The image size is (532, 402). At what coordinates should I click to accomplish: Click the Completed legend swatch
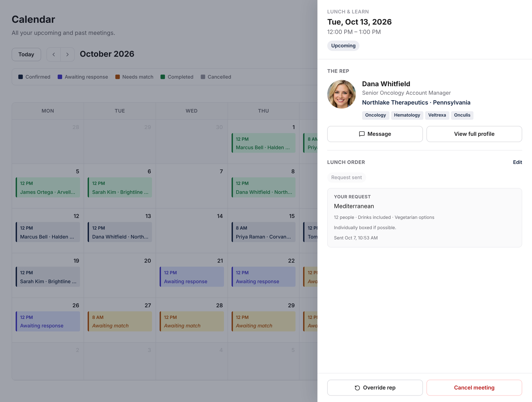163,77
